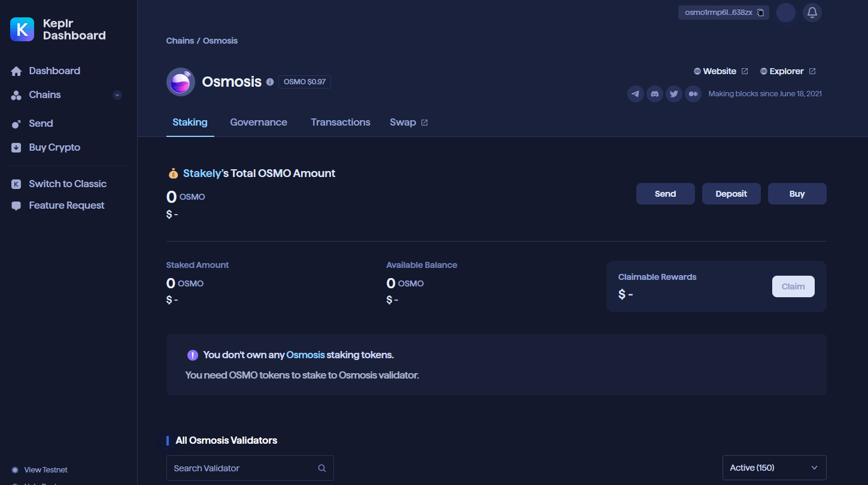868x485 pixels.
Task: Expand the Chains submenu chevron
Action: 117,95
